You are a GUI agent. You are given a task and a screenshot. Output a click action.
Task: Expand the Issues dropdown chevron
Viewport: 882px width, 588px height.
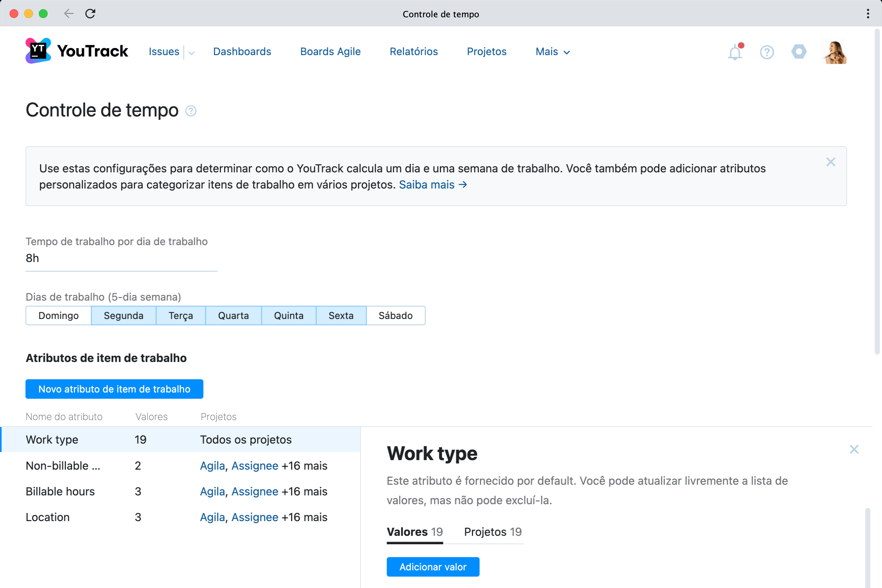(x=191, y=53)
